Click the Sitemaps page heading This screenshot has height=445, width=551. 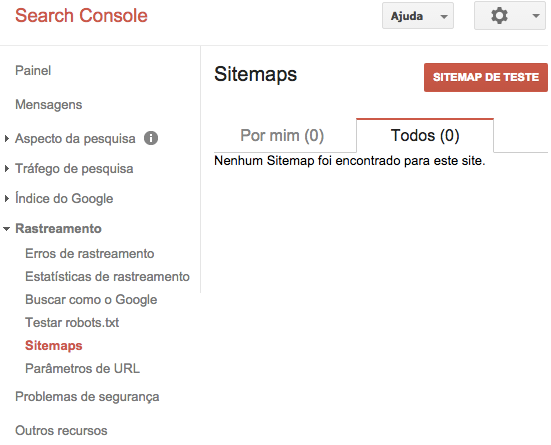coord(255,75)
